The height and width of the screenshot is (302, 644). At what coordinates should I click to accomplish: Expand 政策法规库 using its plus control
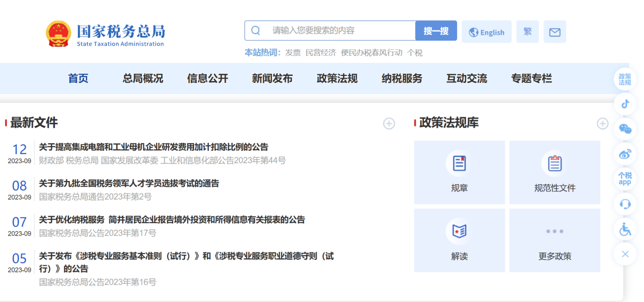click(602, 123)
